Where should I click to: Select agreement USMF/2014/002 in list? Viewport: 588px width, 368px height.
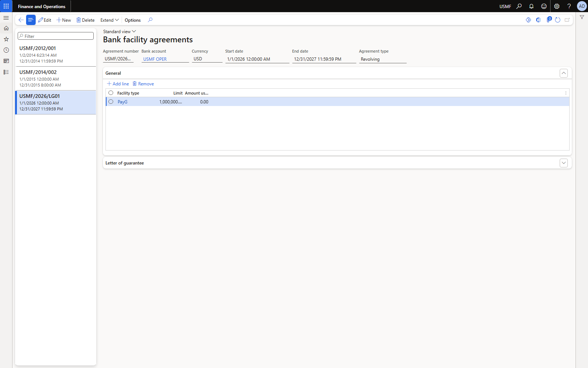tap(56, 78)
